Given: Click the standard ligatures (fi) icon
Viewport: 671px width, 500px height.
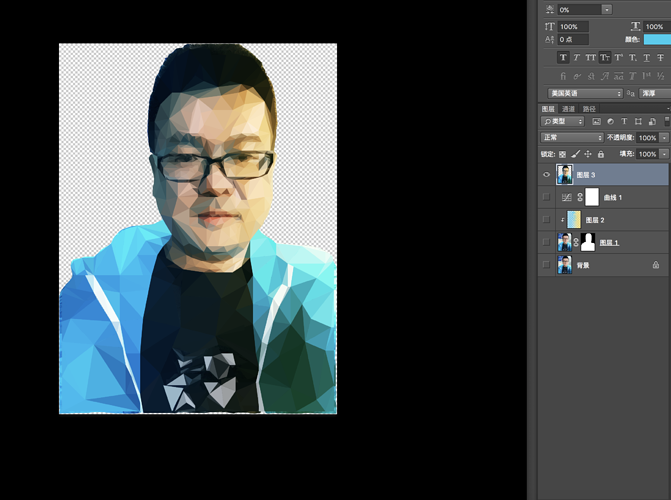Looking at the screenshot, I should (563, 76).
